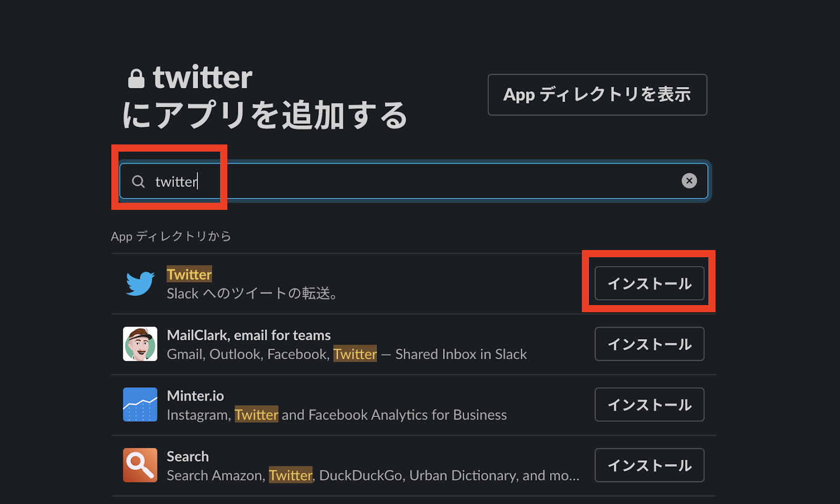Install the Twitter app
Viewport: 840px width, 504px height.
649,283
